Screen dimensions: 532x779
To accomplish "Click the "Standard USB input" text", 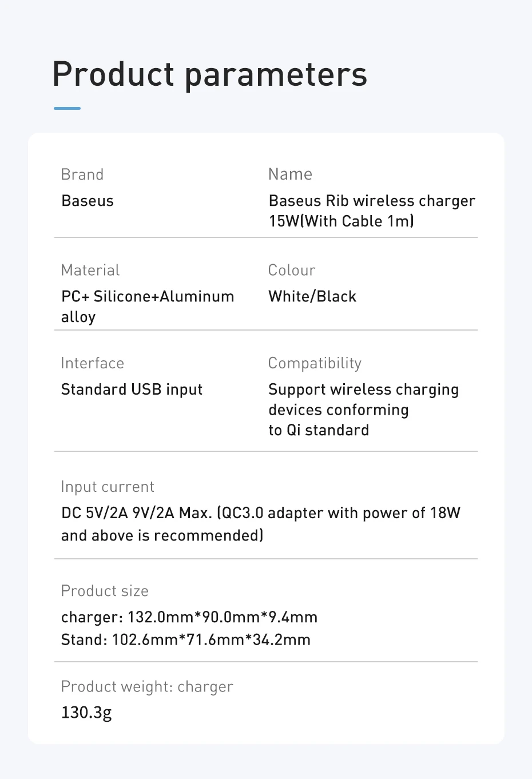I will [x=132, y=389].
